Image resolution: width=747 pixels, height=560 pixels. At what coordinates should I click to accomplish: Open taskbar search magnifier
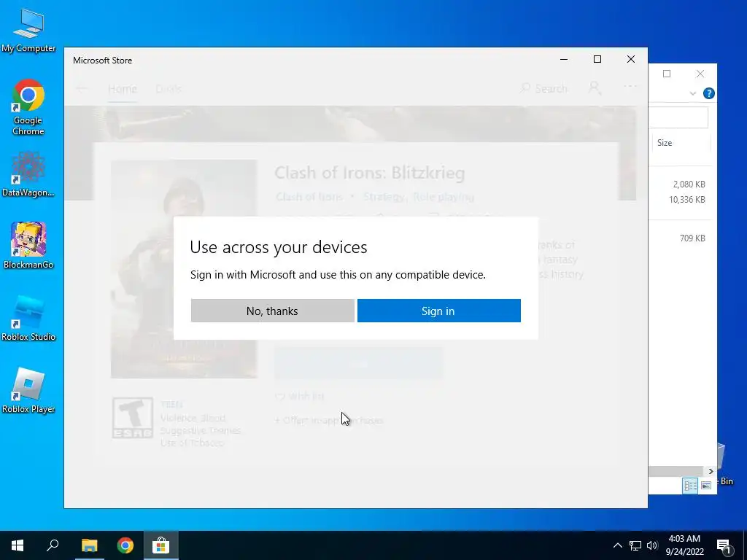click(53, 545)
